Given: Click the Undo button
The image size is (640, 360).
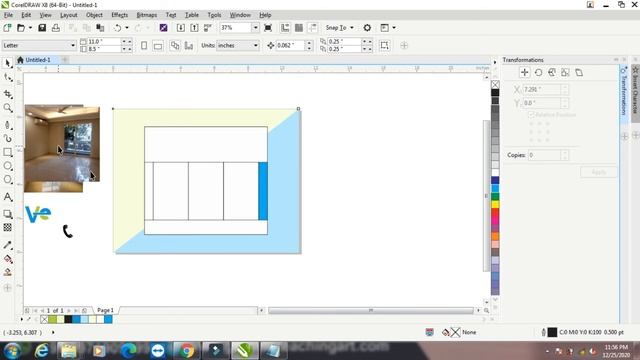Looking at the screenshot, I should (118, 28).
